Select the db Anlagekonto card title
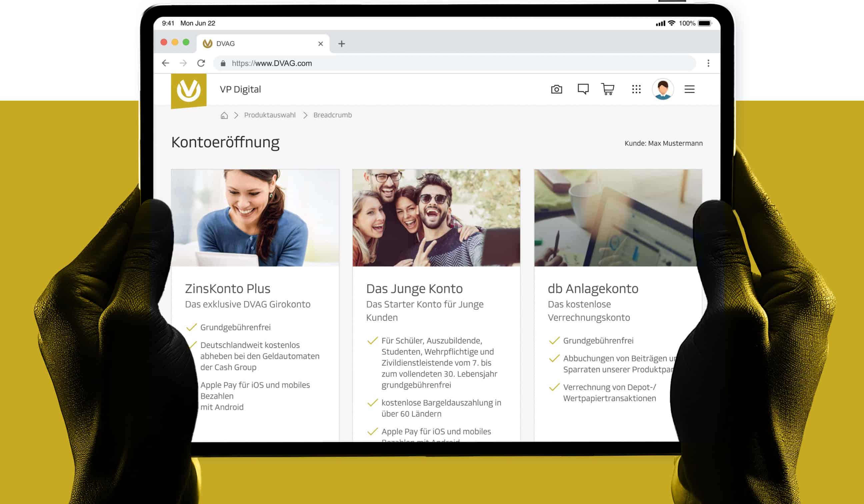The image size is (864, 504). click(x=593, y=289)
